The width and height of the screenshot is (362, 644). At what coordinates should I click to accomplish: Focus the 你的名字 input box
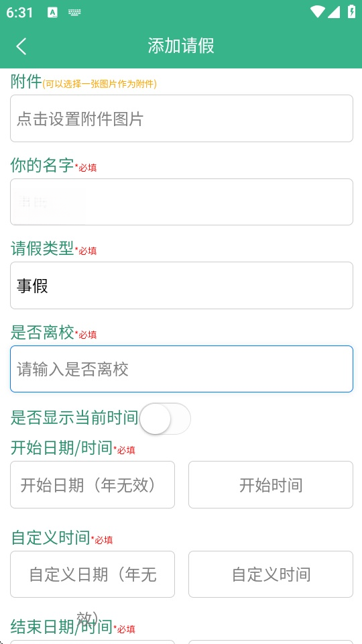(182, 202)
